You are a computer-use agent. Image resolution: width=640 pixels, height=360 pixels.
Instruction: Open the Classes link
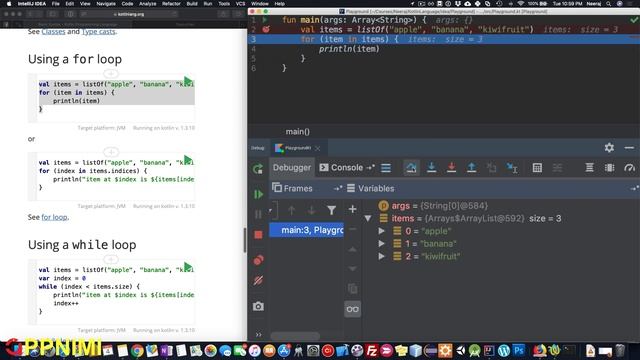click(53, 31)
